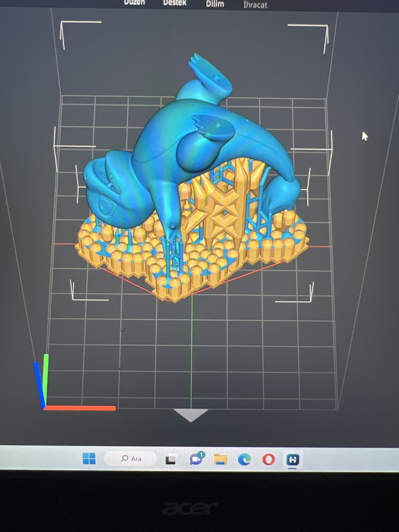Click the Ara search box on taskbar
Image resolution: width=399 pixels, height=532 pixels.
130,459
